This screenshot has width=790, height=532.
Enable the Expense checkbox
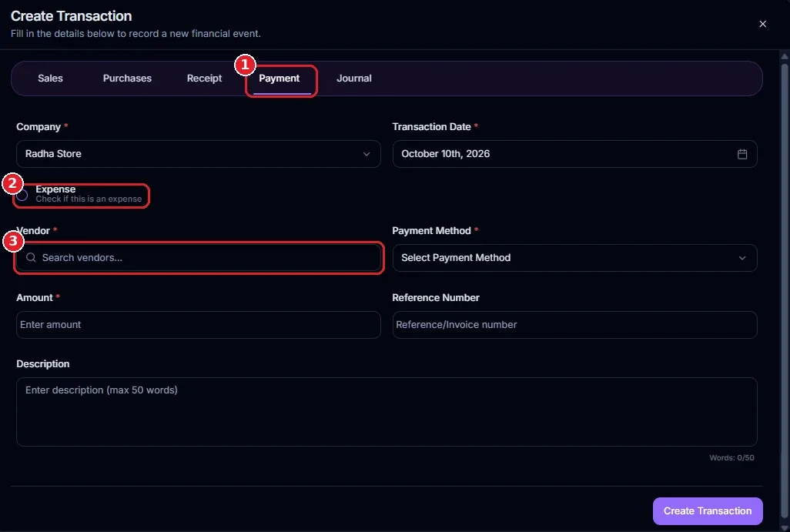tap(22, 195)
